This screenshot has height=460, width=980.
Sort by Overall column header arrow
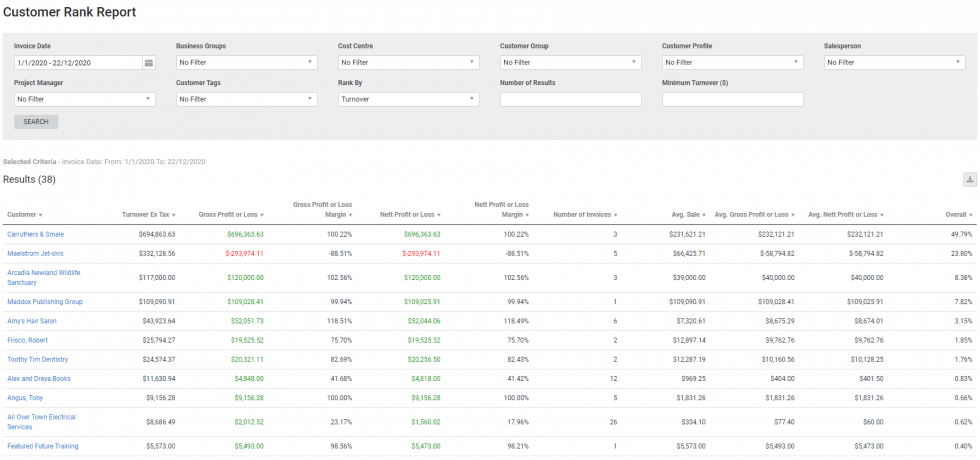click(971, 215)
